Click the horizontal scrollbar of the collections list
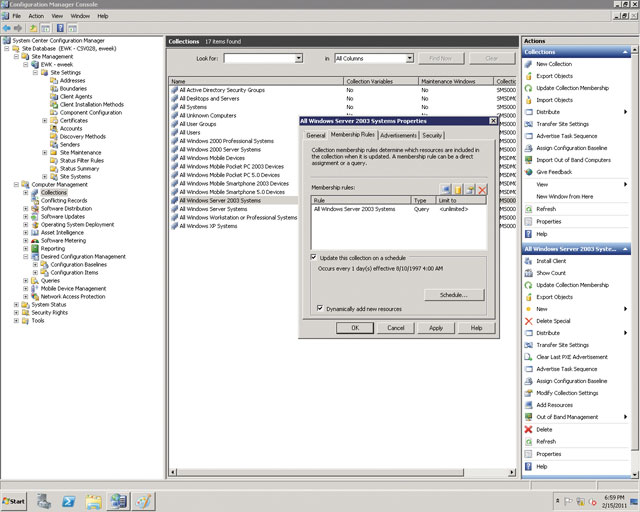Screen dimensions: 640x512 320,472
